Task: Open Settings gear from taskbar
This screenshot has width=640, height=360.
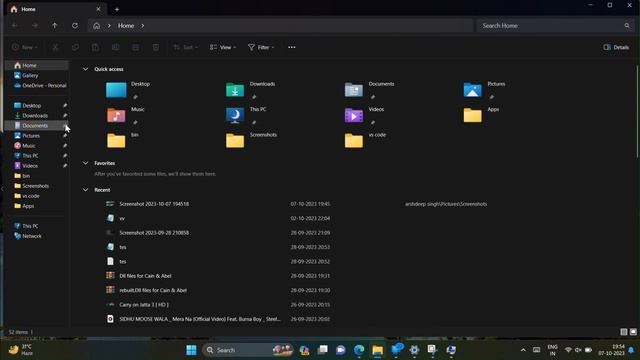Action: tap(414, 350)
